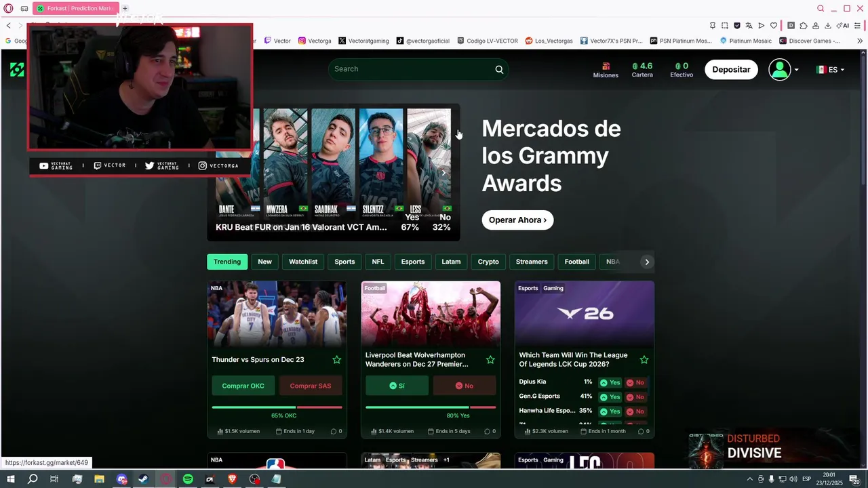Screen dimensions: 868x488
Task: Select the Streamers category tab
Action: pos(532,262)
